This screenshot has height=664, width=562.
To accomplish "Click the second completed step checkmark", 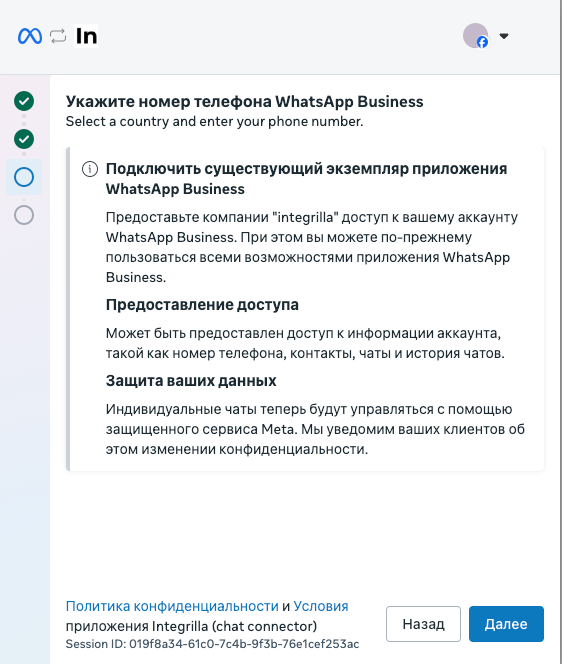I will 24,139.
